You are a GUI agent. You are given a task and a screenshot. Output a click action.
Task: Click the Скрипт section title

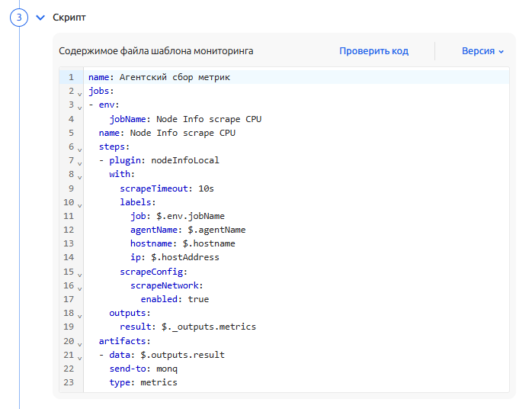coord(69,18)
